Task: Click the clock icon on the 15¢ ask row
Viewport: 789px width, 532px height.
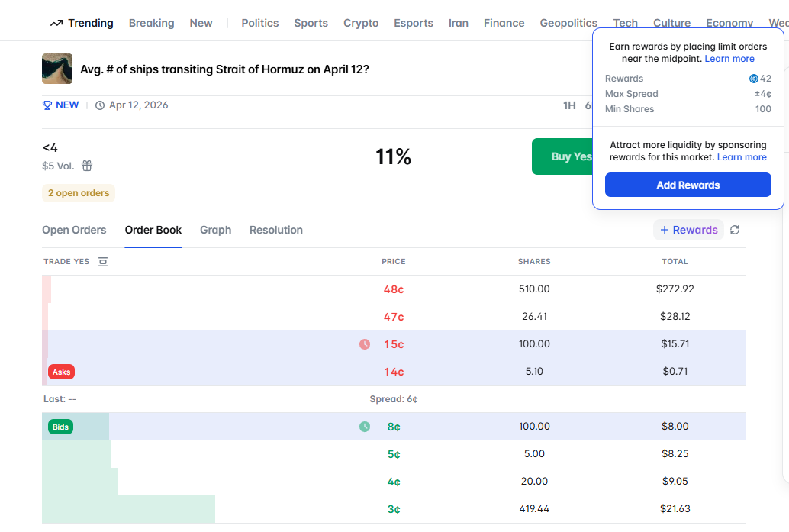Action: point(365,344)
